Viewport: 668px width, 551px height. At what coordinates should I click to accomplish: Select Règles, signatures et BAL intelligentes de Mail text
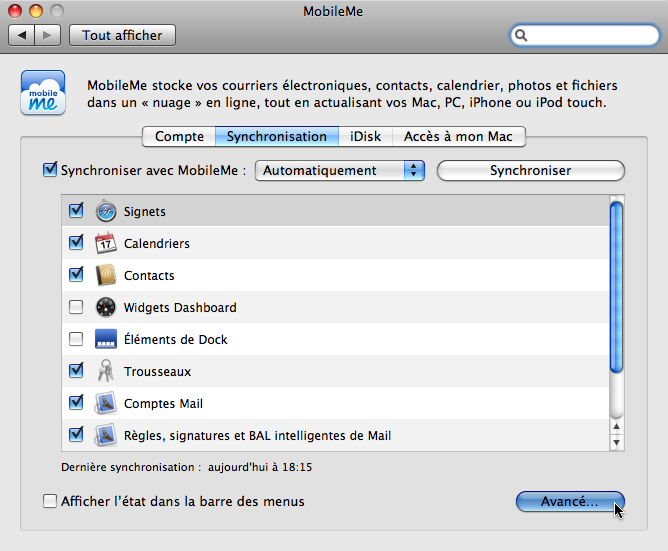click(257, 436)
